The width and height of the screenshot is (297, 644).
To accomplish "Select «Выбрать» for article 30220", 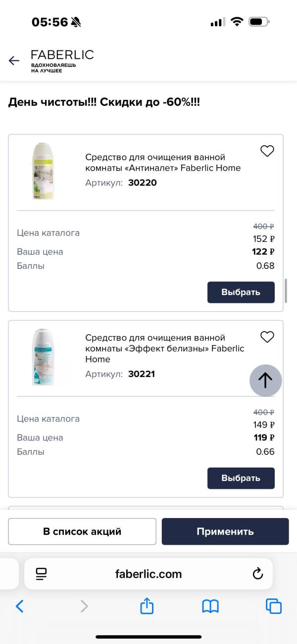I will [x=241, y=292].
